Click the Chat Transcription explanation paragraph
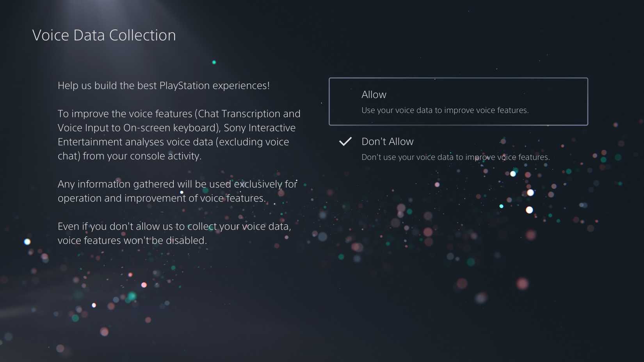Screen dimensions: 644x362 click(x=179, y=135)
